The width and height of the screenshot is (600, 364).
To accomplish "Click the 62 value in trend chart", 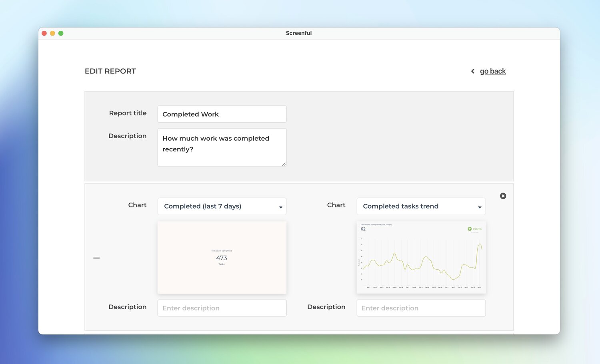I will click(363, 229).
